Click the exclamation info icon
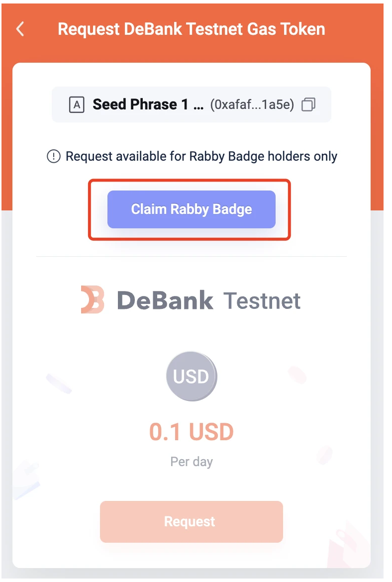The image size is (392, 582). pos(53,156)
